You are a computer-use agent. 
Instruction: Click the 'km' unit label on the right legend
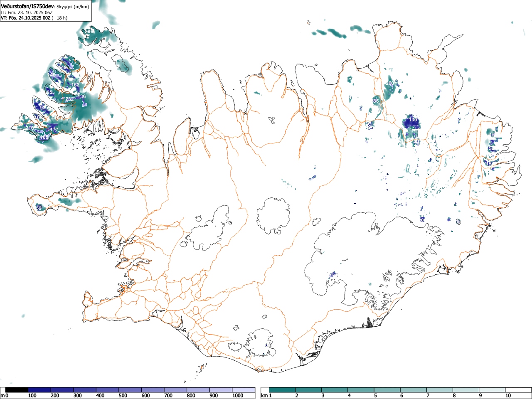[x=264, y=396]
